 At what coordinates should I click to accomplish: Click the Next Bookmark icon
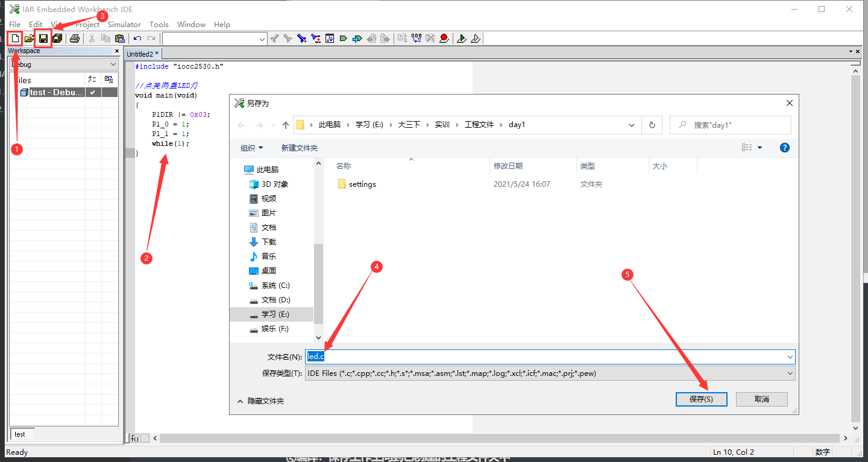coord(357,39)
